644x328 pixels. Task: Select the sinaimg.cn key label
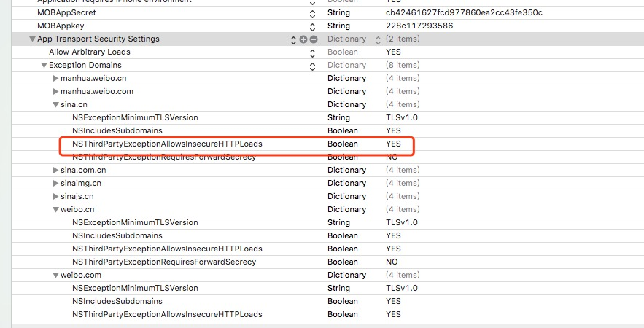click(80, 184)
